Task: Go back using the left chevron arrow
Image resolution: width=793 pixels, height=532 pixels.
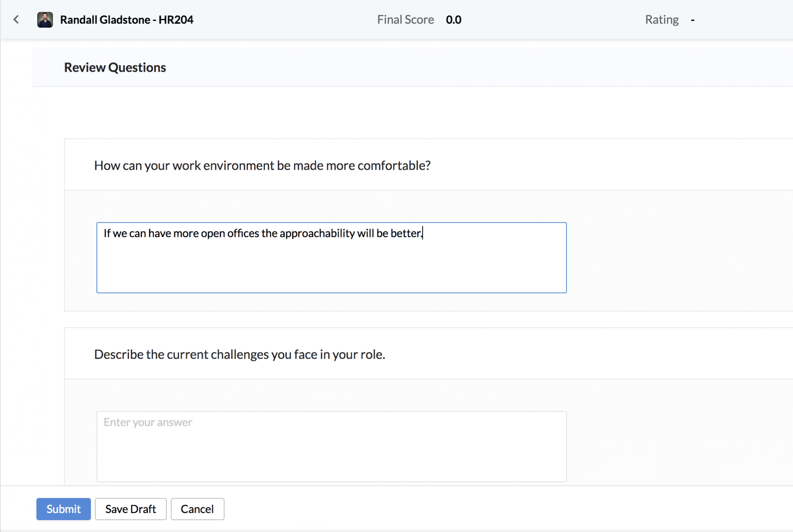Action: (16, 19)
